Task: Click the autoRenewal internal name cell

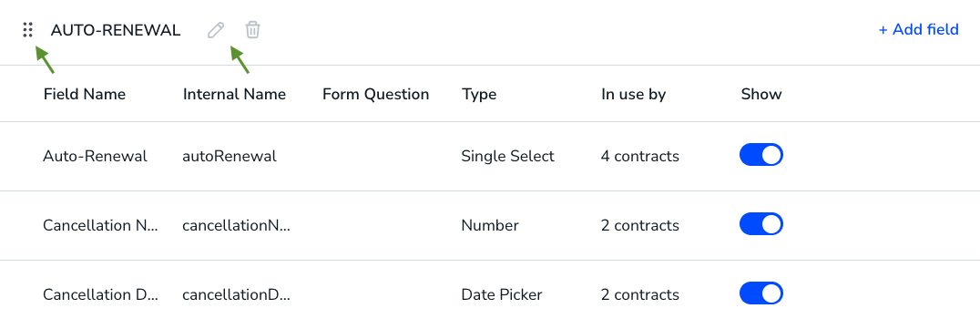Action: 230,157
